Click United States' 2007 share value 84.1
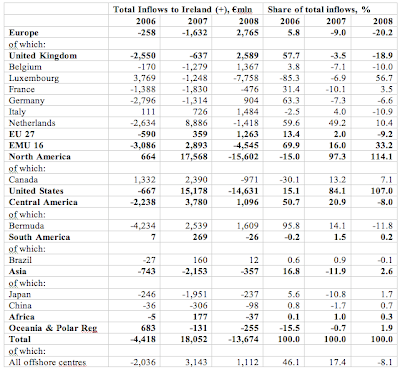This screenshot has width=400, height=369. 337,191
